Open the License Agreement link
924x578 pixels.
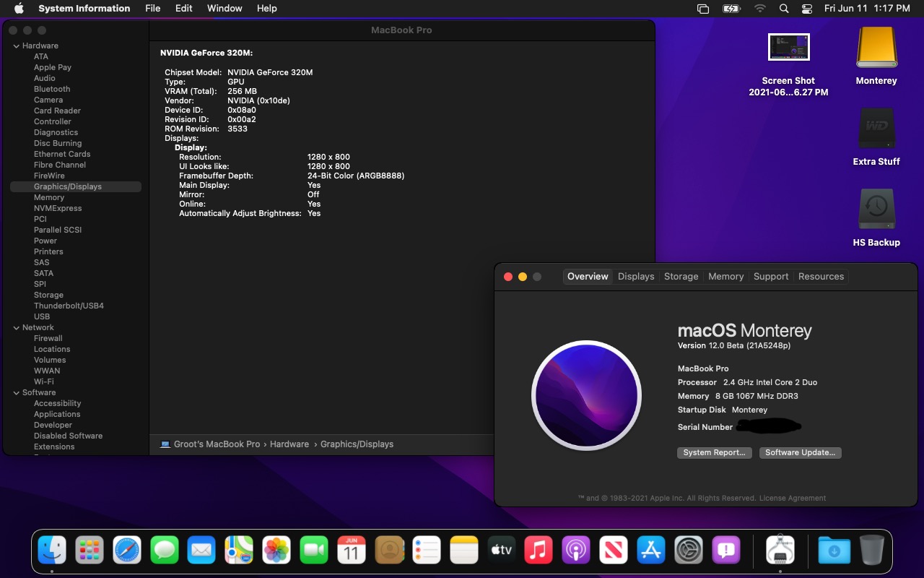(793, 498)
